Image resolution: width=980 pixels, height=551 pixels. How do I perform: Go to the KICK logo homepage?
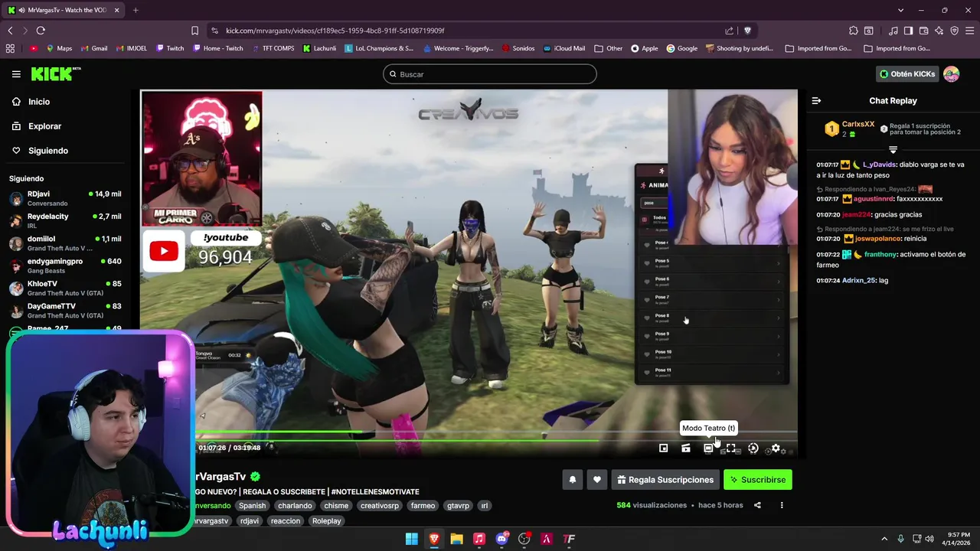[55, 73]
